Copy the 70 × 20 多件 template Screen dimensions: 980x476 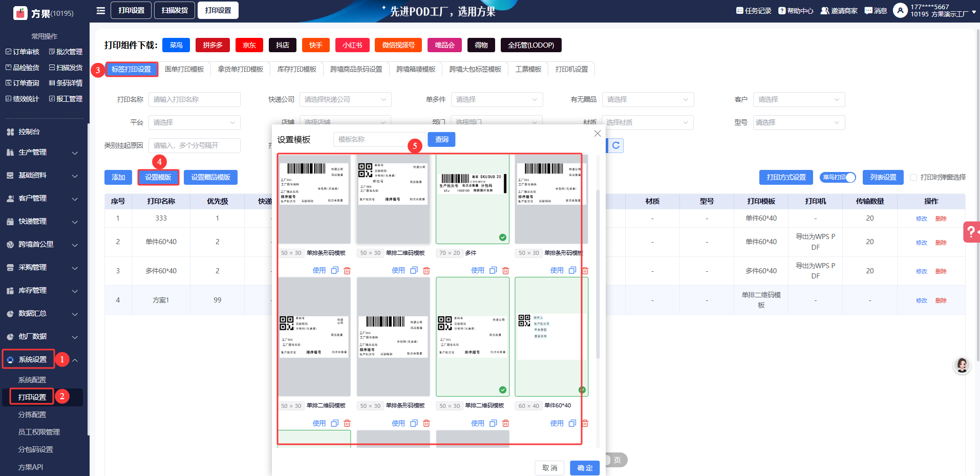coord(493,270)
